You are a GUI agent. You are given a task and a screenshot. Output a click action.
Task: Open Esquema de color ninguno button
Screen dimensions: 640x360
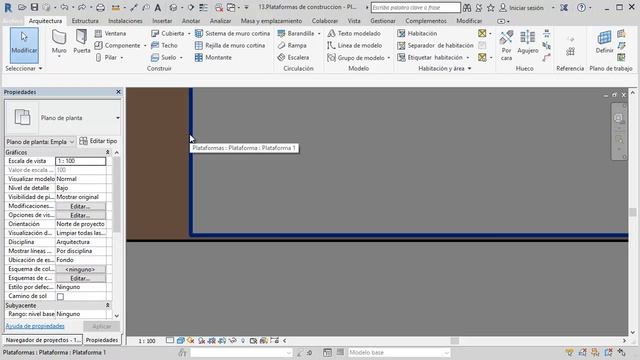[80, 269]
